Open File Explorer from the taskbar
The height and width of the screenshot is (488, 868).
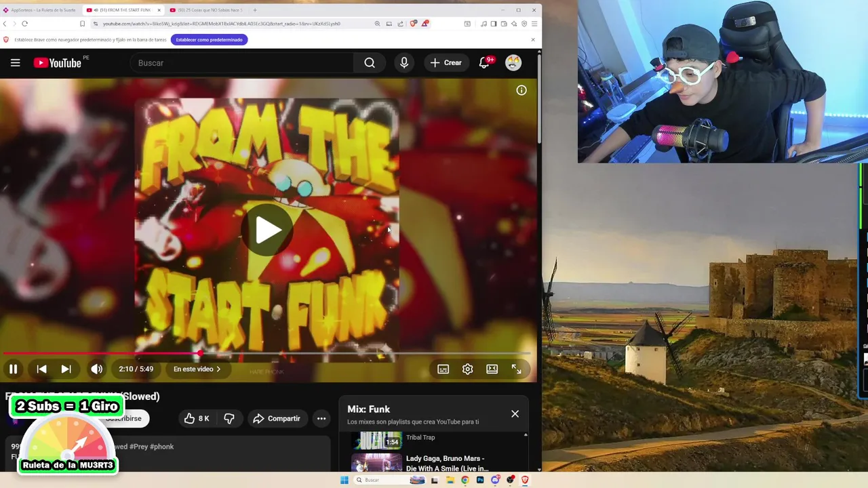click(450, 480)
